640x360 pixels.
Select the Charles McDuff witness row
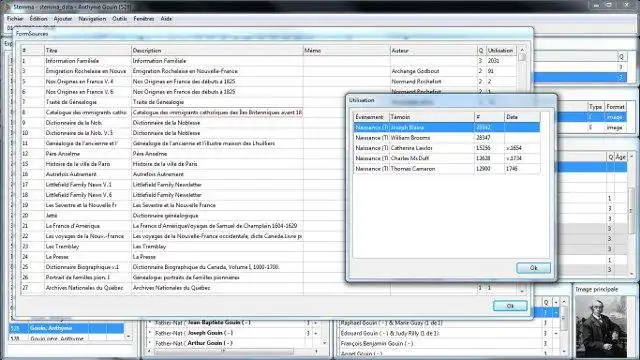click(447, 158)
